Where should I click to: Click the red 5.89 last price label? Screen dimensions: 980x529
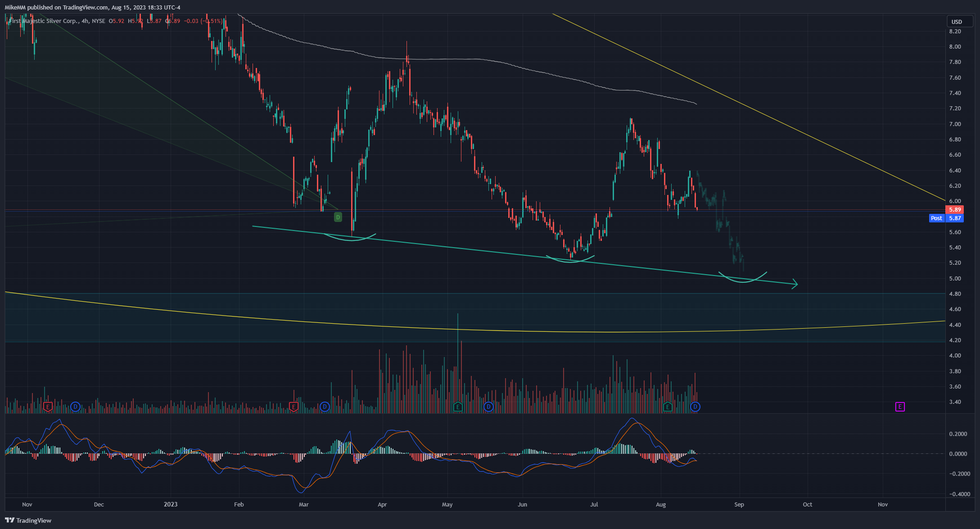[x=955, y=210]
